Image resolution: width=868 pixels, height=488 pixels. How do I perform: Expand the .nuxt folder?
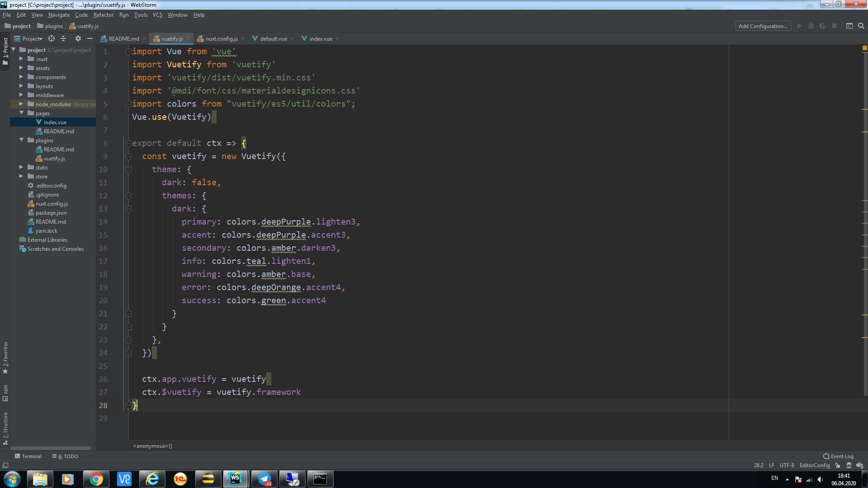(x=21, y=59)
